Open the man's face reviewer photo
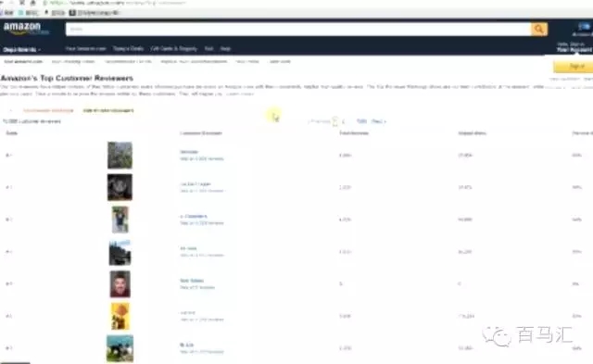The width and height of the screenshot is (593, 364). click(x=120, y=283)
